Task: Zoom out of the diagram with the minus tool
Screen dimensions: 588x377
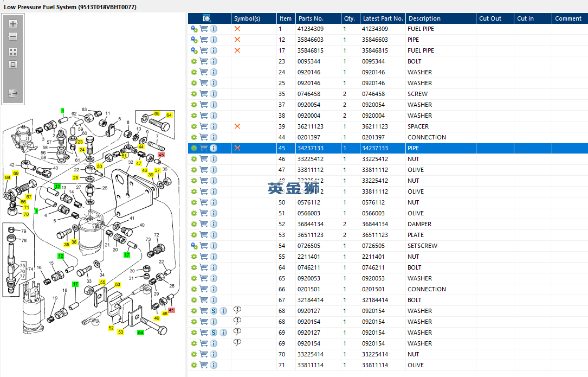Action: [13, 36]
